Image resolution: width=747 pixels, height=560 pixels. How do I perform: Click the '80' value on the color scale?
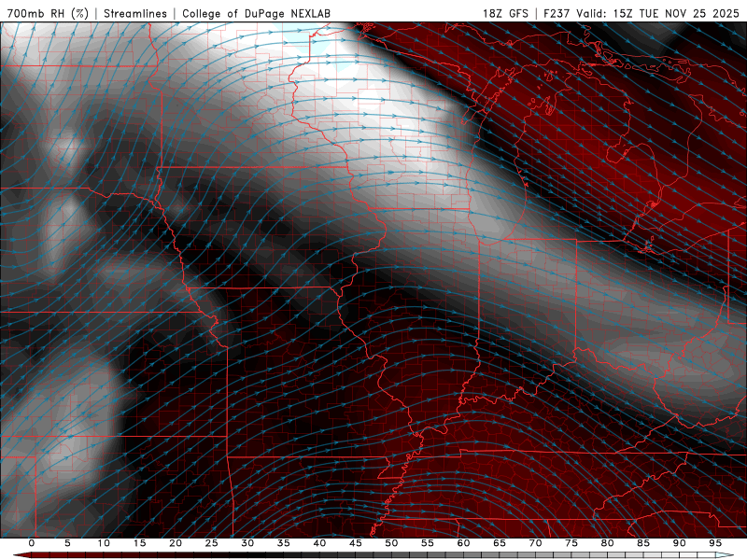[x=607, y=543]
